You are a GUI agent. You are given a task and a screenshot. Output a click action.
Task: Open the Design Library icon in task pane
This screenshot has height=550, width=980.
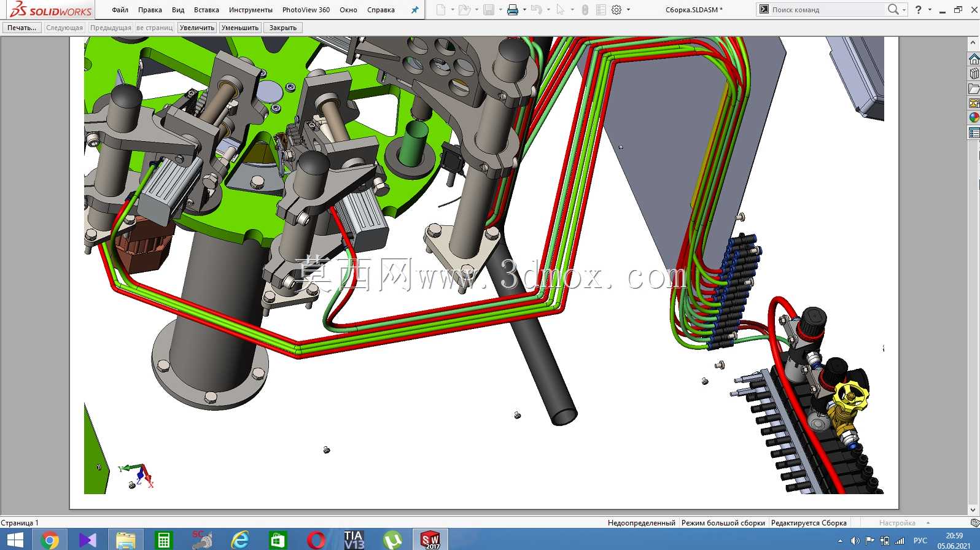[x=974, y=74]
